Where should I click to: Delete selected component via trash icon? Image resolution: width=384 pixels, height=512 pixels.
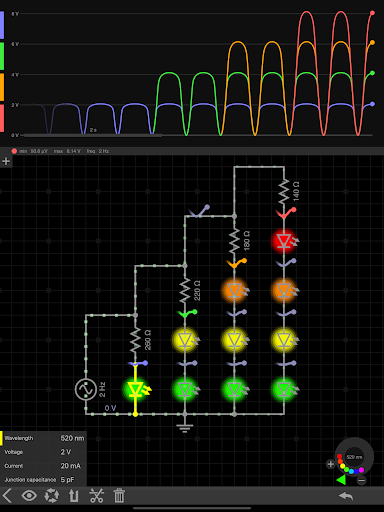[x=119, y=496]
